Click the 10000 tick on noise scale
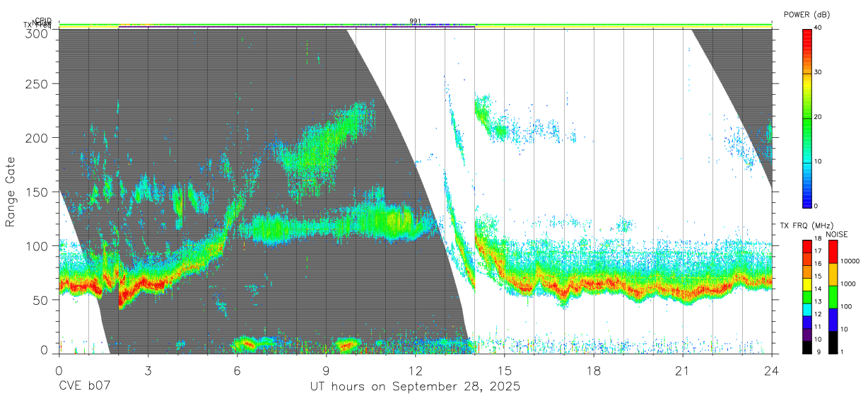The width and height of the screenshot is (868, 401). pos(850,262)
